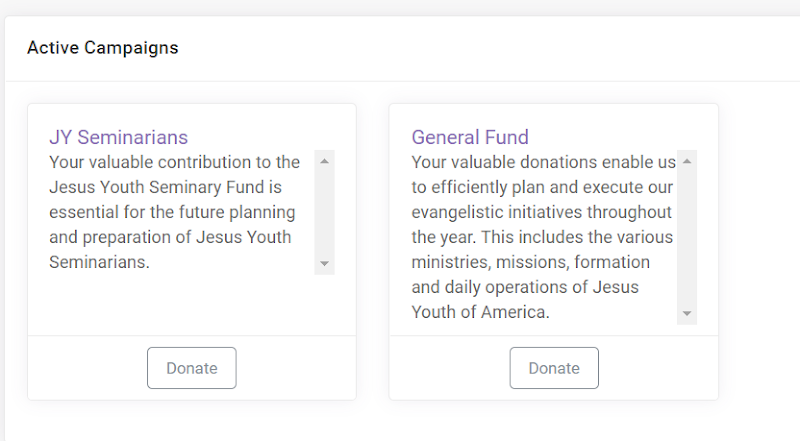The width and height of the screenshot is (800, 441).
Task: Click 'Your valuable donations enable us' text
Action: (x=543, y=162)
